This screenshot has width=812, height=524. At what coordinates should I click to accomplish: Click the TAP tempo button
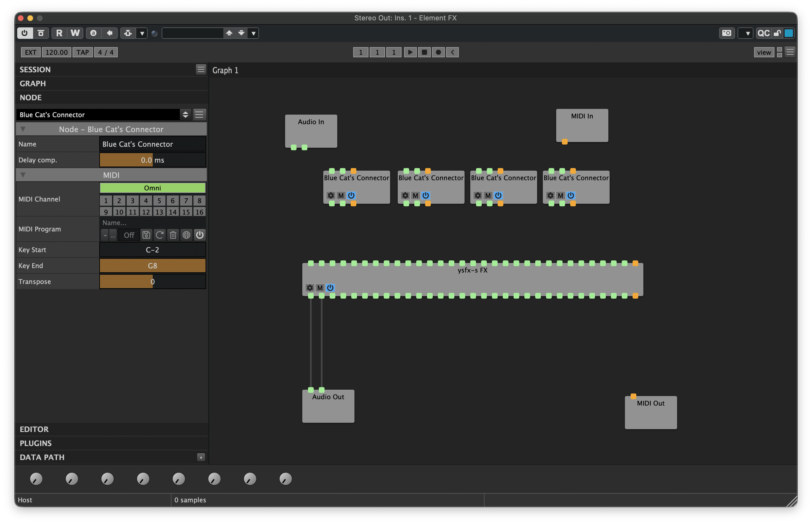(x=83, y=53)
